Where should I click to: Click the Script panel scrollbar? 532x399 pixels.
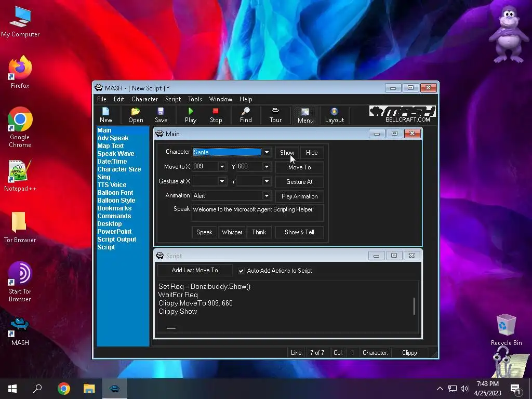pyautogui.click(x=414, y=306)
